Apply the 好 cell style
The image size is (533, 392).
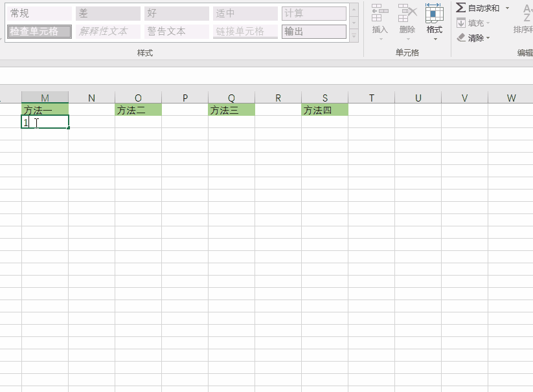(x=176, y=13)
